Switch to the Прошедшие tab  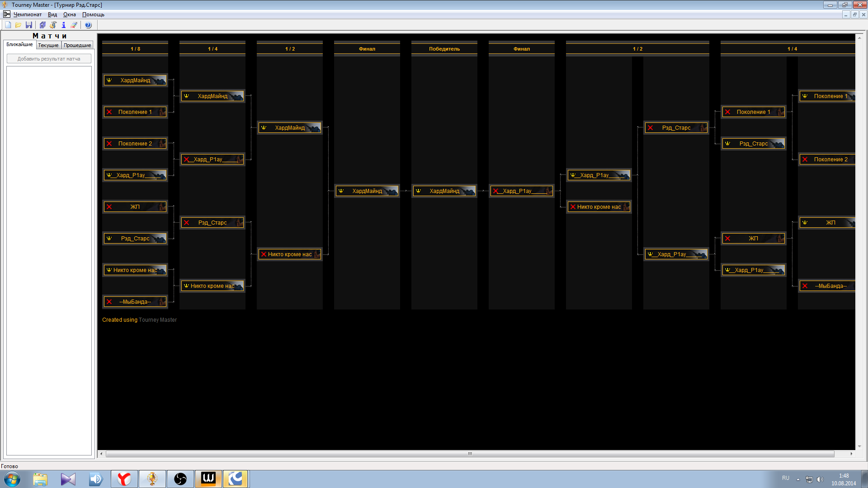point(77,45)
